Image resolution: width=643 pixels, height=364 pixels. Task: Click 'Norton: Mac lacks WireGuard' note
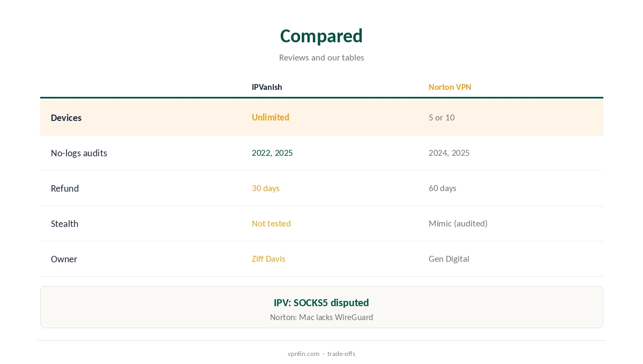tap(322, 317)
